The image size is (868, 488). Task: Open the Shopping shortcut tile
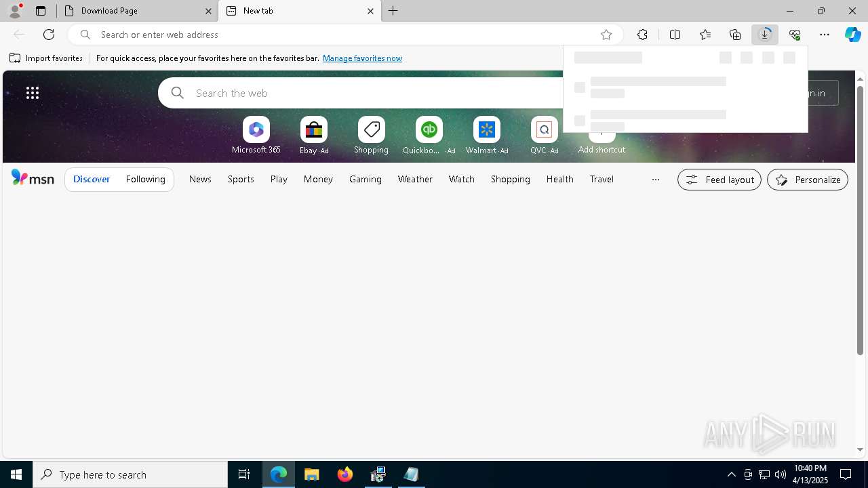(372, 136)
